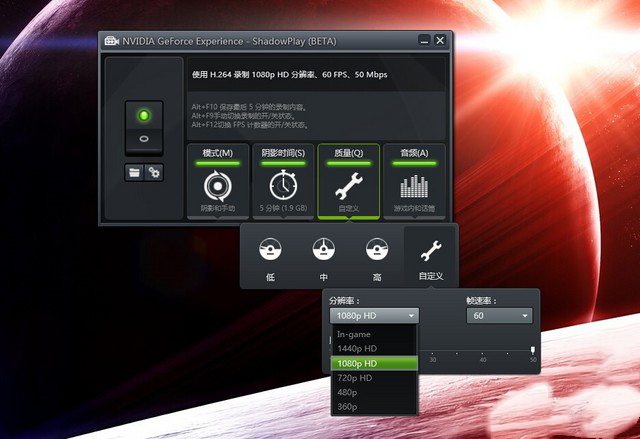The image size is (640, 439).
Task: Choose 720p HD from resolution list
Action: coord(374,378)
